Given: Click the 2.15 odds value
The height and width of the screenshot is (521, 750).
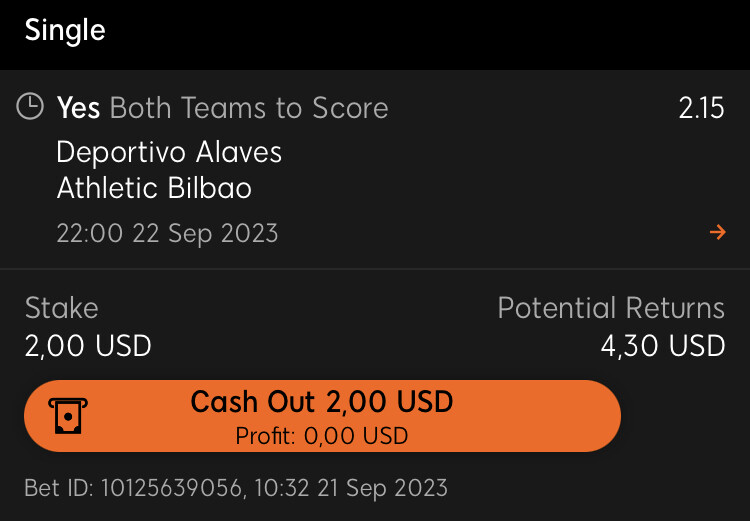Looking at the screenshot, I should pos(701,108).
